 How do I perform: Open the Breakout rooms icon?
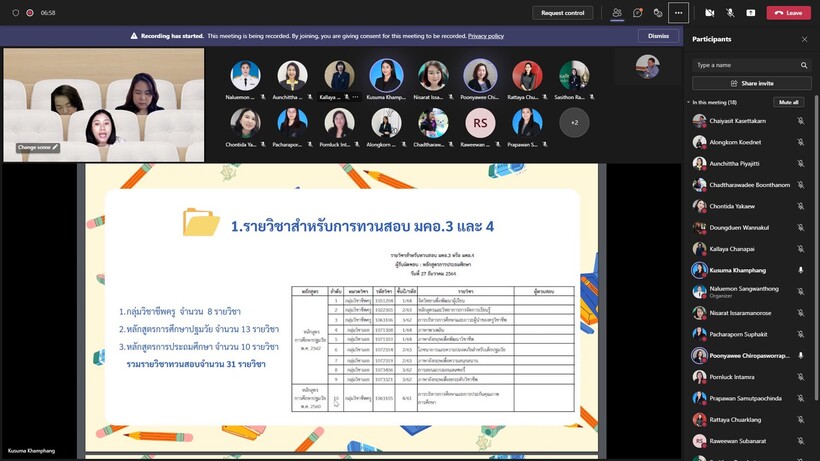[658, 13]
